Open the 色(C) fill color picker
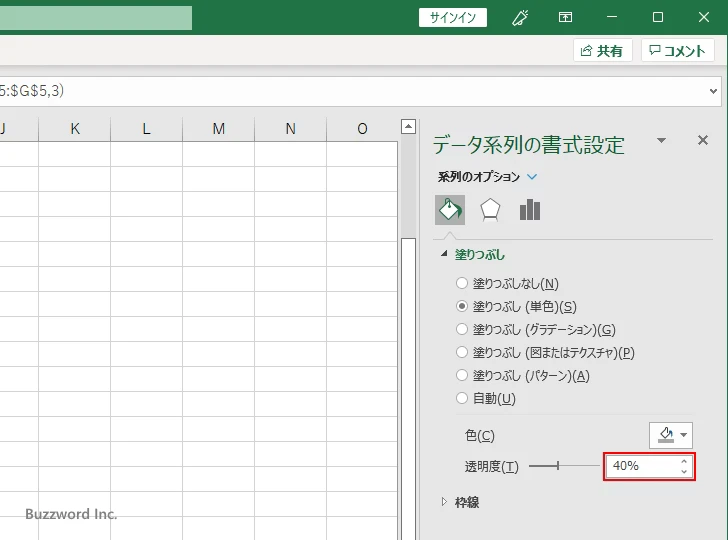This screenshot has height=540, width=728. tap(670, 435)
